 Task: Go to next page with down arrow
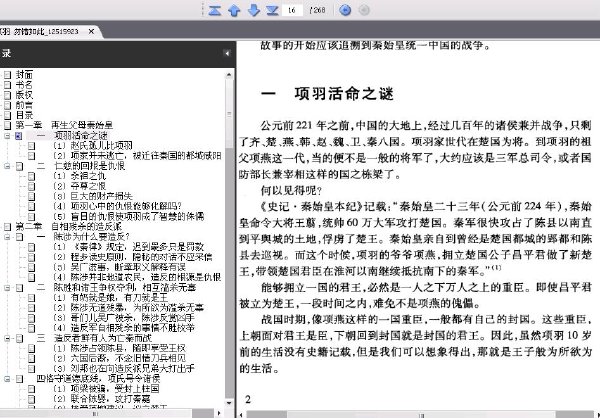pos(254,10)
